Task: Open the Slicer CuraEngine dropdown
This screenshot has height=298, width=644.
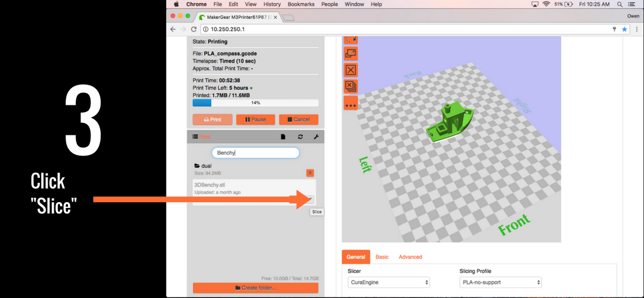Action: 388,282
